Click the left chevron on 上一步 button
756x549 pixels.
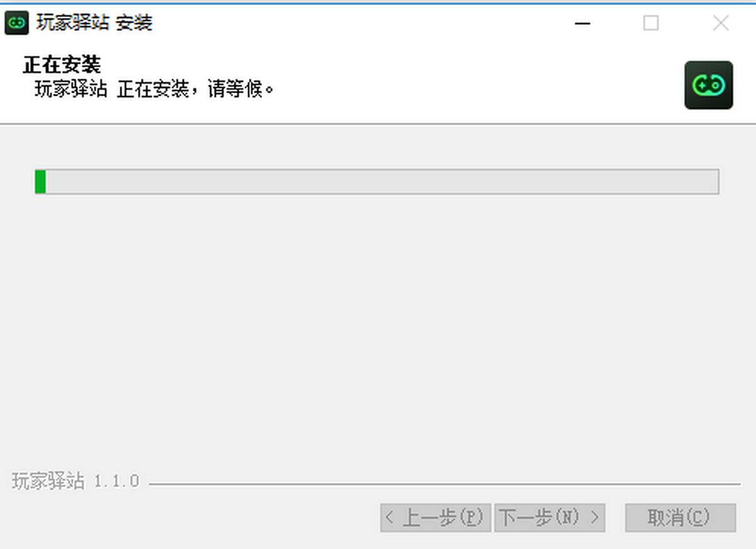point(389,518)
